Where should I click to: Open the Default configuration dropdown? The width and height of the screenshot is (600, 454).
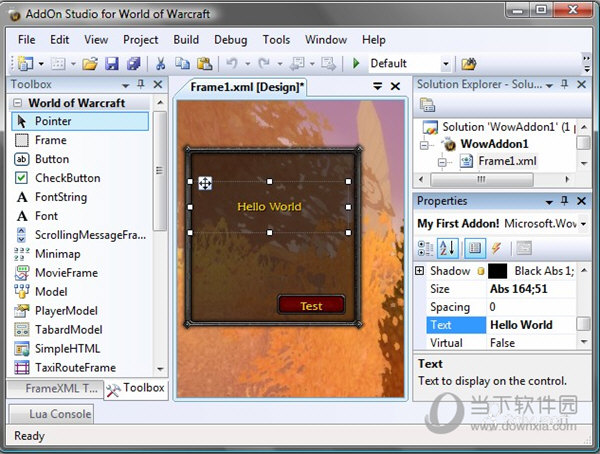445,64
